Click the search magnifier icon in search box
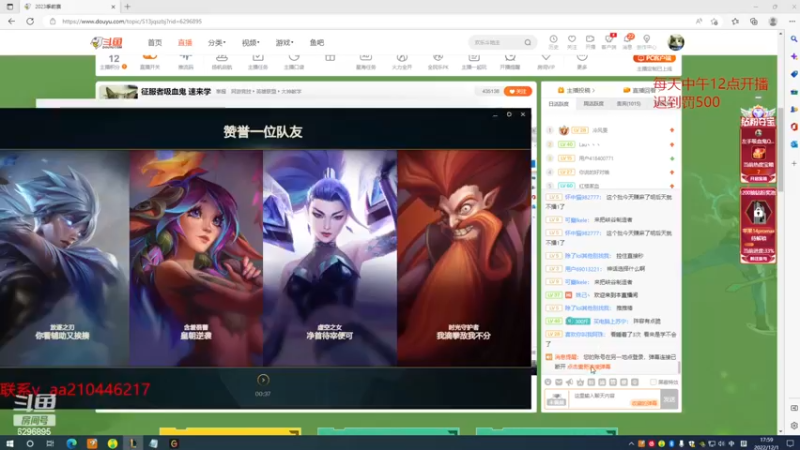Image resolution: width=800 pixels, height=450 pixels. coord(528,42)
